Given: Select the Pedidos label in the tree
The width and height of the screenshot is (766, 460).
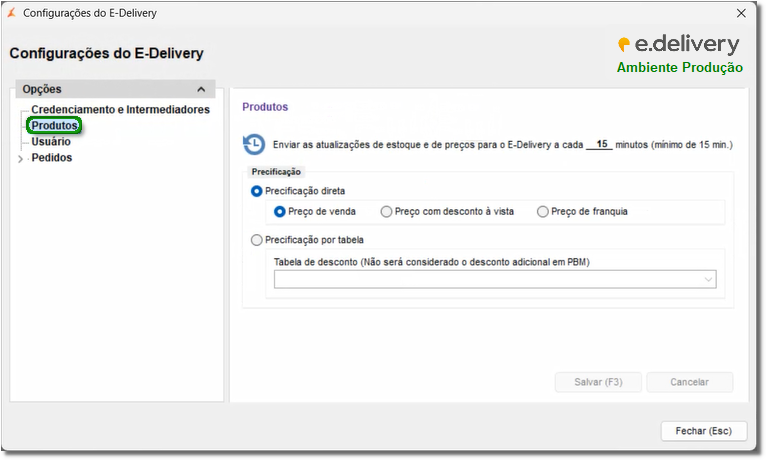Looking at the screenshot, I should point(52,158).
